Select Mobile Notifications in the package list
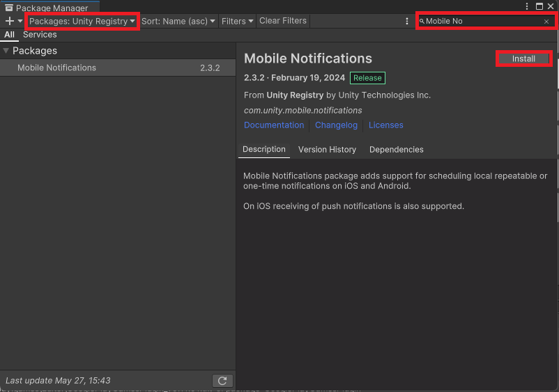This screenshot has width=559, height=392. [x=118, y=68]
